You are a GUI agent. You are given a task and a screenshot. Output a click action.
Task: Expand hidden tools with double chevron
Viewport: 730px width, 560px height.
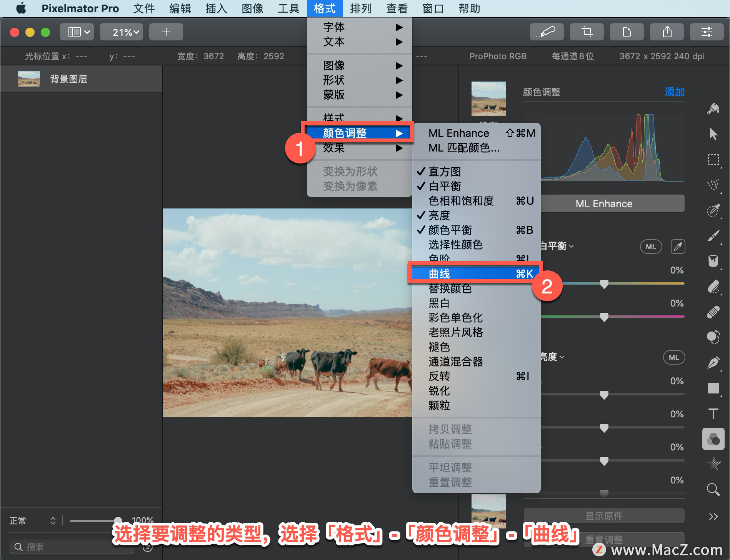pyautogui.click(x=713, y=517)
